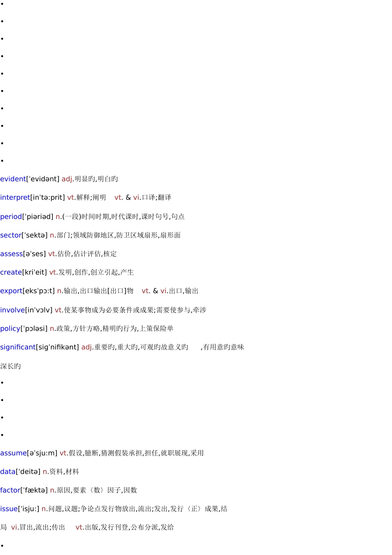The height and width of the screenshot is (555, 392).
Task: Click the blue word 'export'
Action: click(x=11, y=291)
